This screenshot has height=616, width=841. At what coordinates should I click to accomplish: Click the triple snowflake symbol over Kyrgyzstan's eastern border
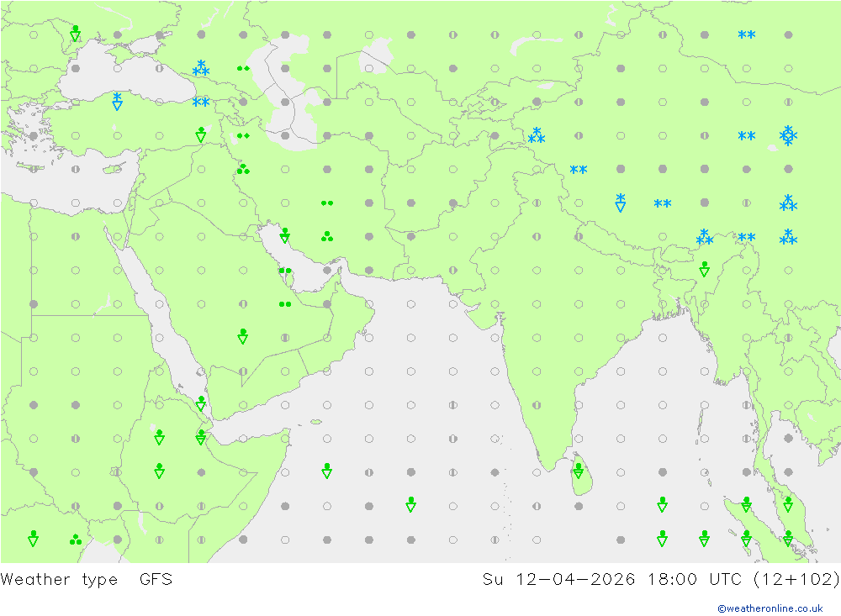[x=537, y=135]
